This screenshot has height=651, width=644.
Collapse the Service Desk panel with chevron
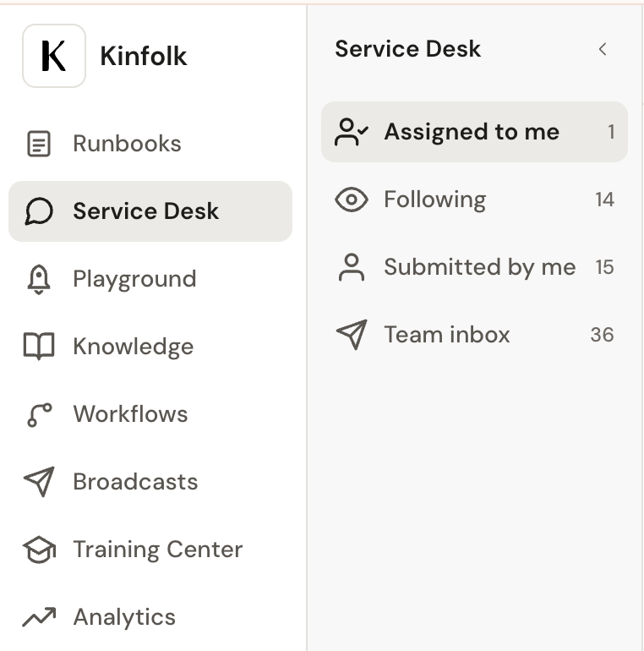coord(603,49)
